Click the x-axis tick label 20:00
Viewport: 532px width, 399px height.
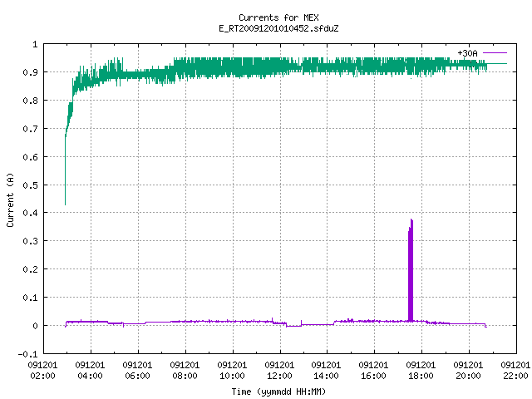tap(468, 376)
